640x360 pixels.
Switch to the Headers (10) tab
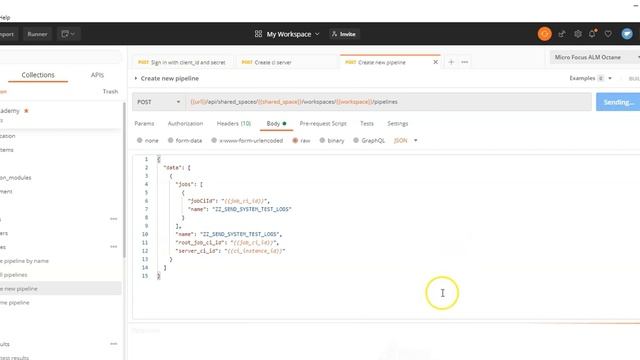[233, 123]
